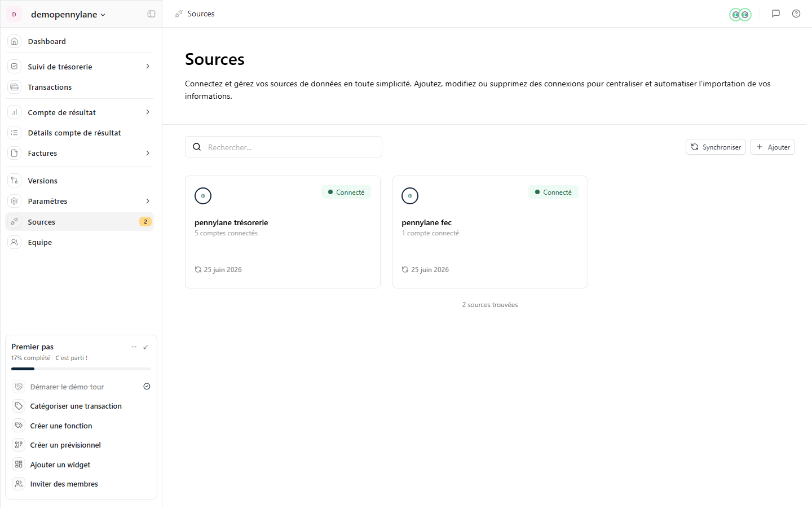The width and height of the screenshot is (812, 508).
Task: Open Equipe menu item
Action: (80, 242)
